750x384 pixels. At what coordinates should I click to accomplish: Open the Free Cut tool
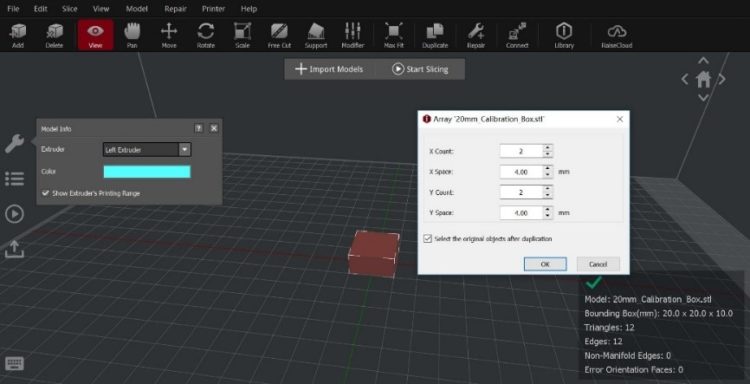click(x=279, y=35)
